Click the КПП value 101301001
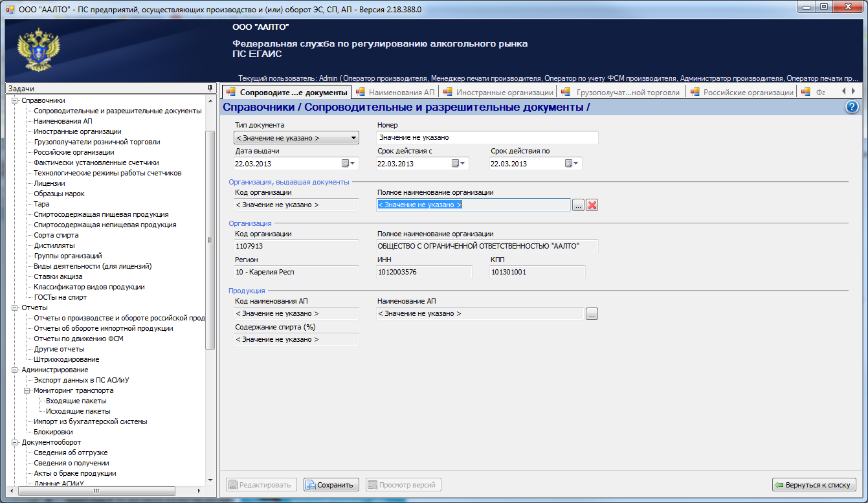Image resolution: width=868 pixels, height=503 pixels. [537, 272]
